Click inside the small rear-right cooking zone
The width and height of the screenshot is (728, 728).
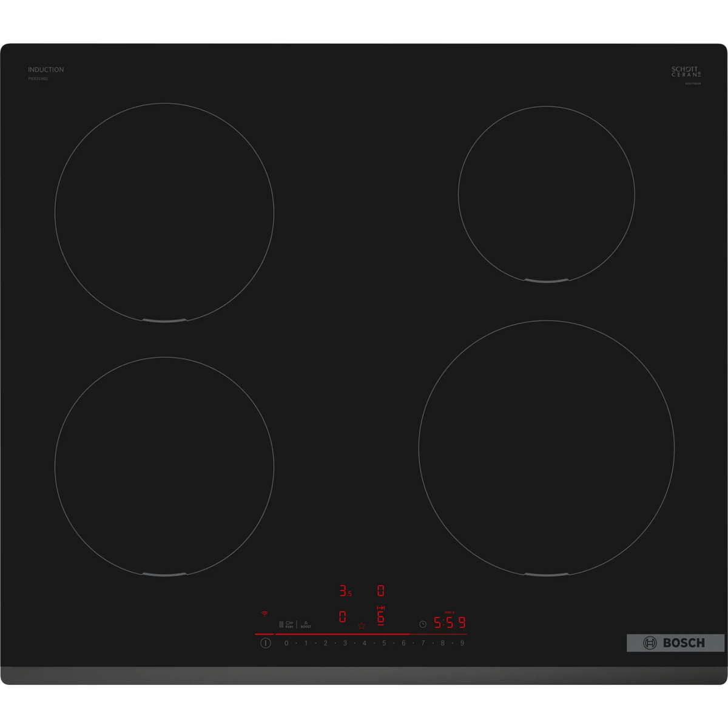(547, 194)
